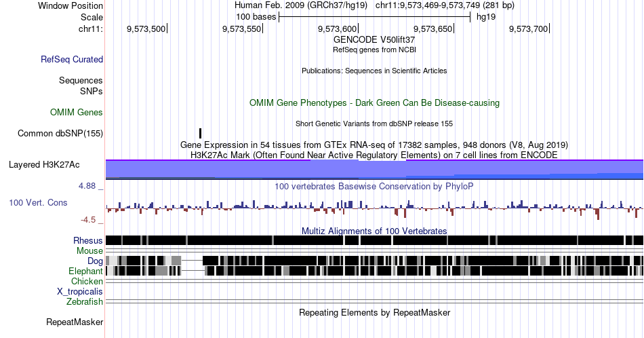Screen dimensions: 644x338
Task: Click the Rhesus alignment label
Action: click(88, 240)
